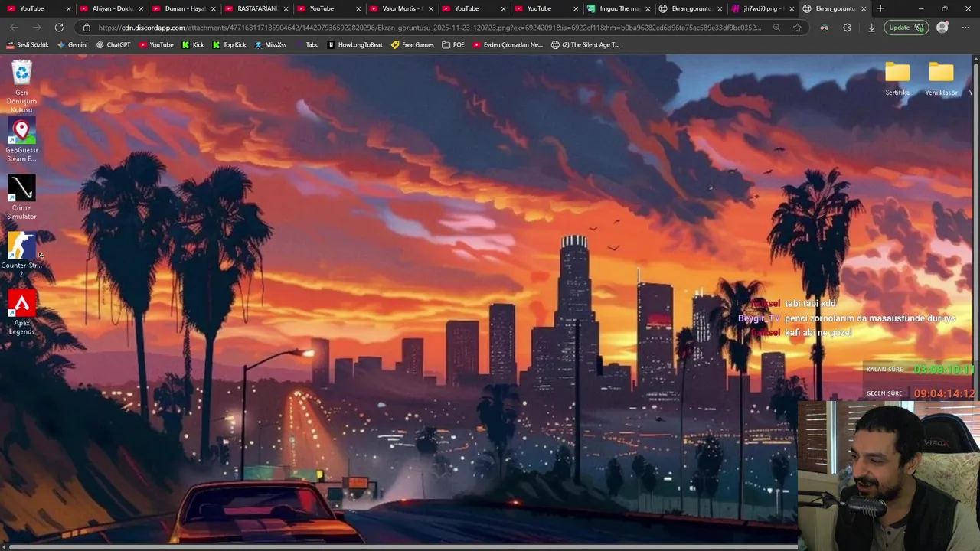Launch the Crime Simulator desktop shortcut
The image size is (980, 551).
(21, 197)
